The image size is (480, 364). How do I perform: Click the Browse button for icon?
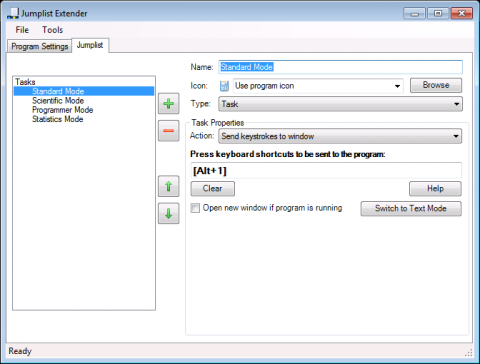[436, 85]
